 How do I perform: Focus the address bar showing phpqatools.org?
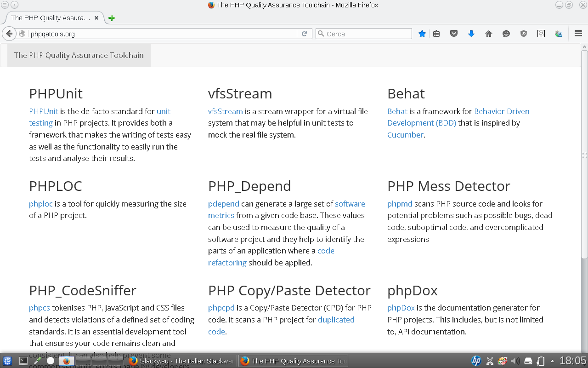[163, 34]
